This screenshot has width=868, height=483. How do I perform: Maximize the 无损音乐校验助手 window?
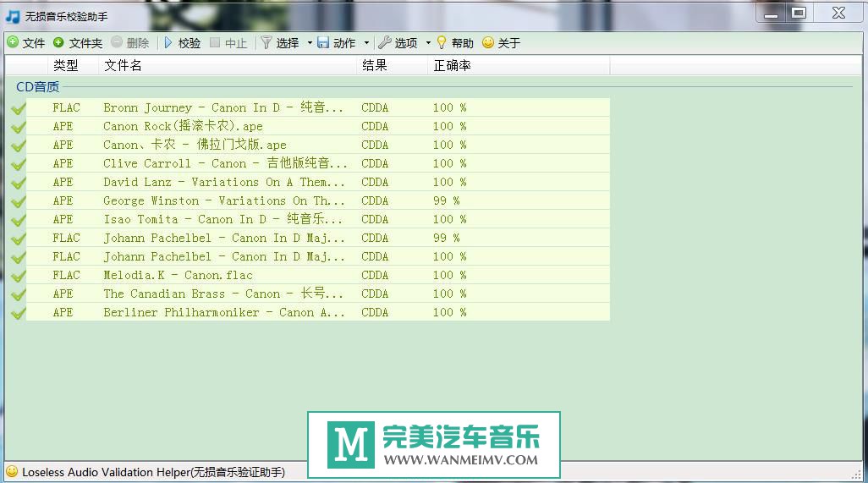tap(799, 14)
